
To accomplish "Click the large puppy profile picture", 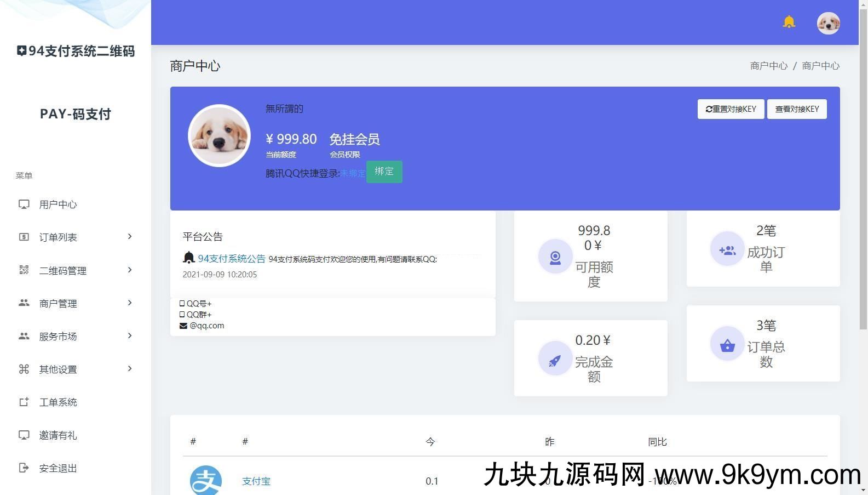I will (219, 136).
